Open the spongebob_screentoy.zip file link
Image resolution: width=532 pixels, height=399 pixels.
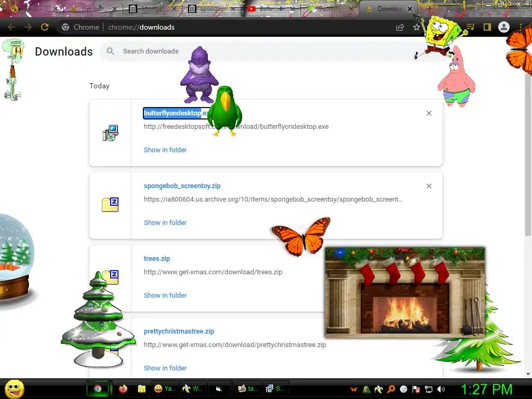182,185
